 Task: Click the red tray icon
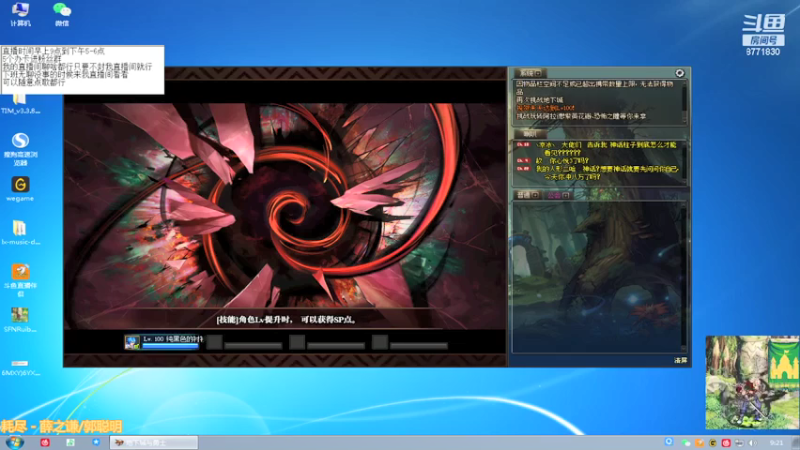(x=726, y=443)
